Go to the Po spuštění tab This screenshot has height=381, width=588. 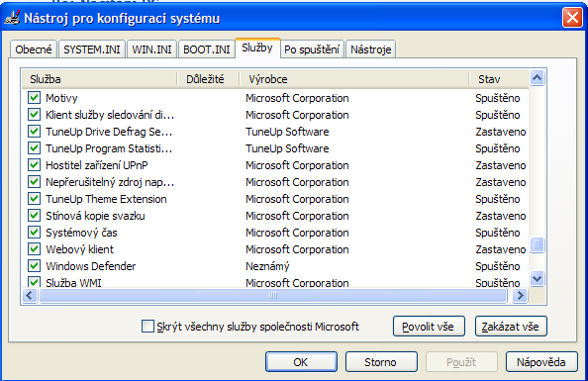coord(312,49)
